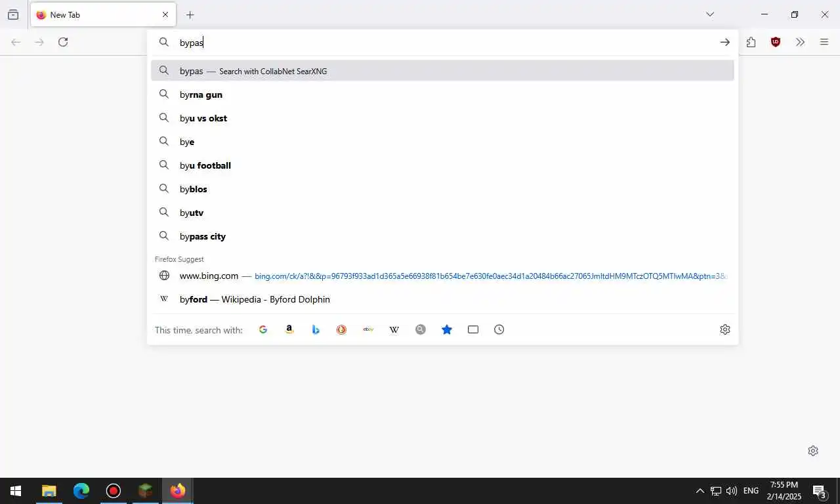The height and width of the screenshot is (504, 840).
Task: Open the uBlock Origin shield icon
Action: pyautogui.click(x=776, y=42)
